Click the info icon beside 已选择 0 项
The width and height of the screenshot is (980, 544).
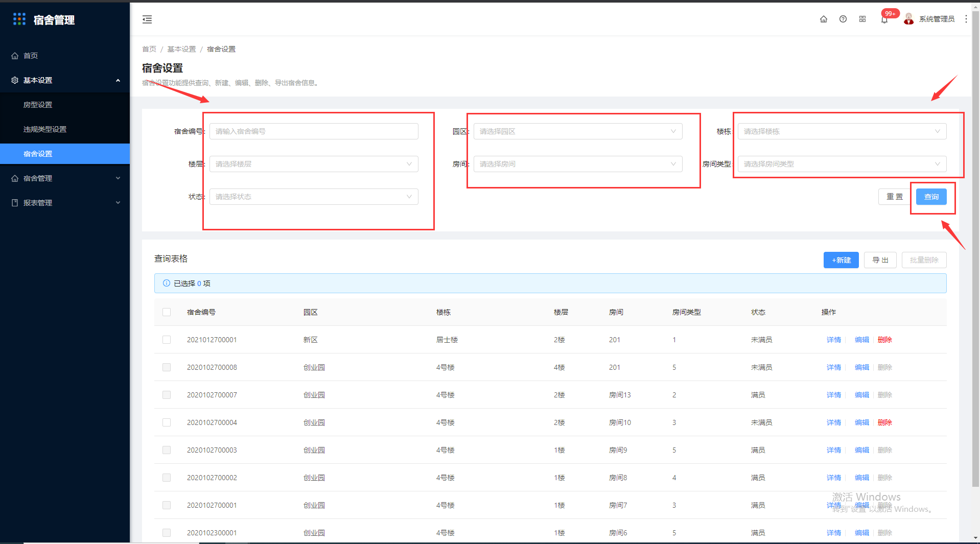(166, 283)
